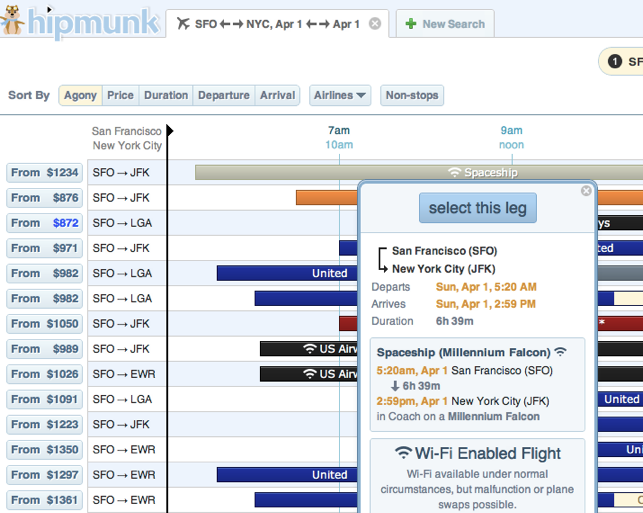Click the Wi-Fi Enabled Flight icon
This screenshot has width=643, height=513.
click(x=404, y=453)
